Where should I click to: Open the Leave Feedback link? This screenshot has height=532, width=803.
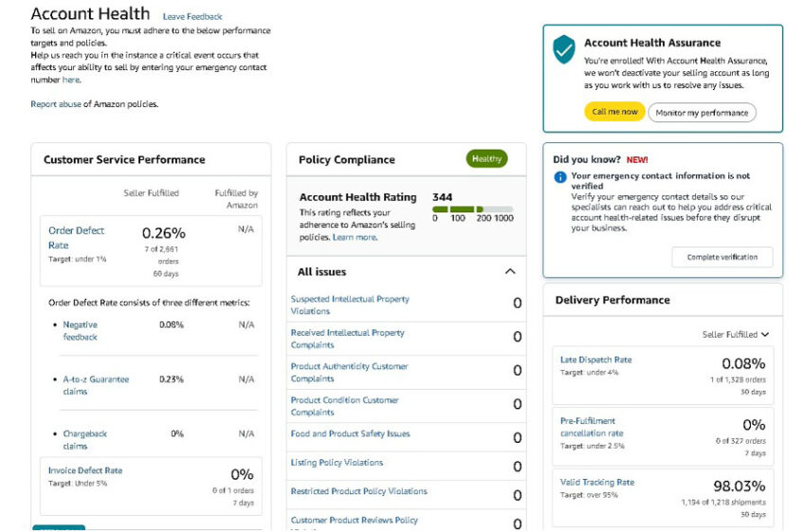point(192,17)
